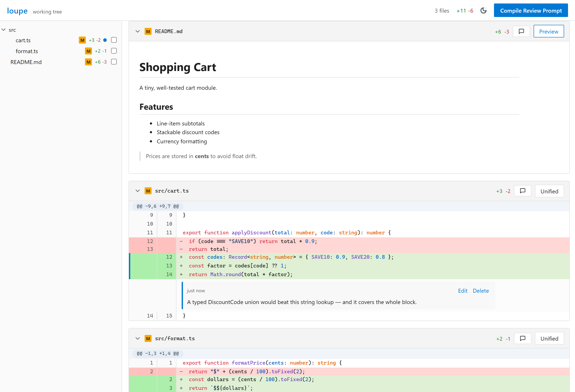Open the loupe logo link
Viewport: 575px width, 392px height.
click(x=17, y=11)
